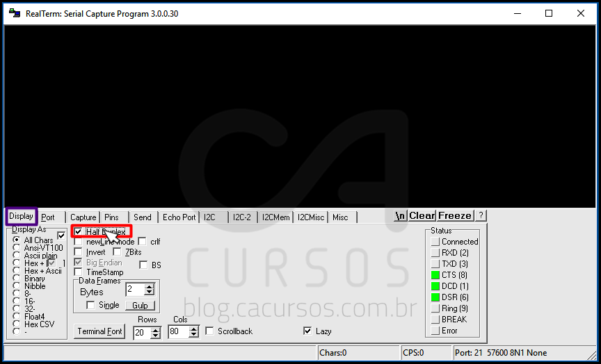The width and height of the screenshot is (601, 364).
Task: Click the green DSR (6) indicator
Action: [435, 297]
